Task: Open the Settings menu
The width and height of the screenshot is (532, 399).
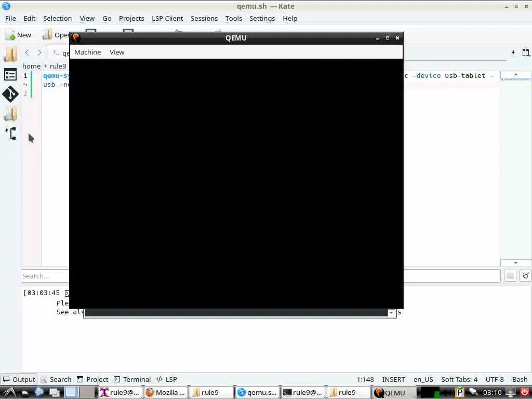Action: coord(262,18)
